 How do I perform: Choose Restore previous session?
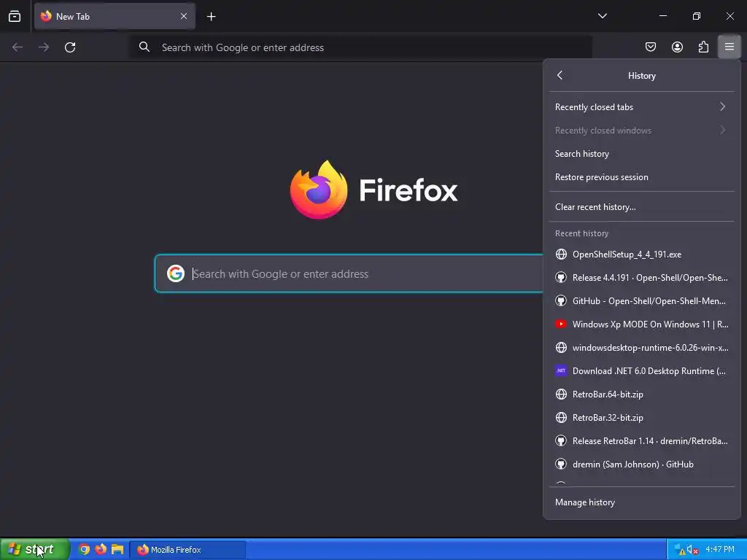coord(642,176)
